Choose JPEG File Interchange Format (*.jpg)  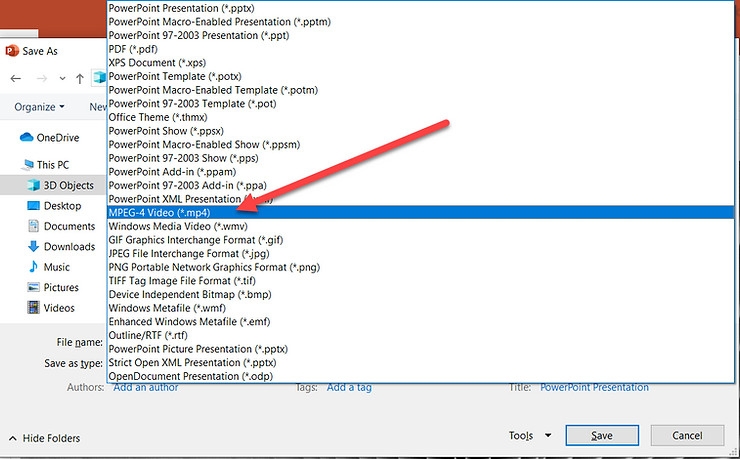pyautogui.click(x=420, y=254)
